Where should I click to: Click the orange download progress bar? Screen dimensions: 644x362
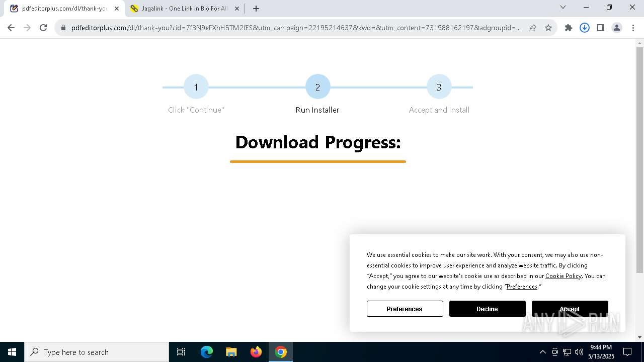pyautogui.click(x=318, y=161)
